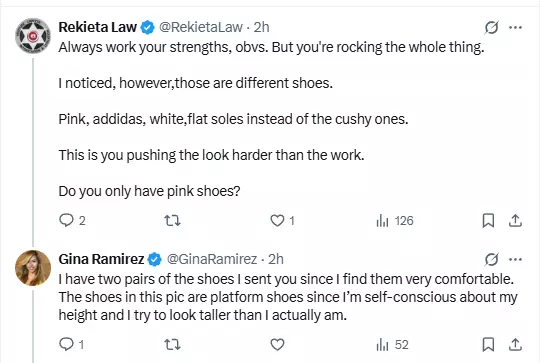The width and height of the screenshot is (540, 363).
Task: Reply to Gina Ramirez's tweet
Action: [71, 344]
